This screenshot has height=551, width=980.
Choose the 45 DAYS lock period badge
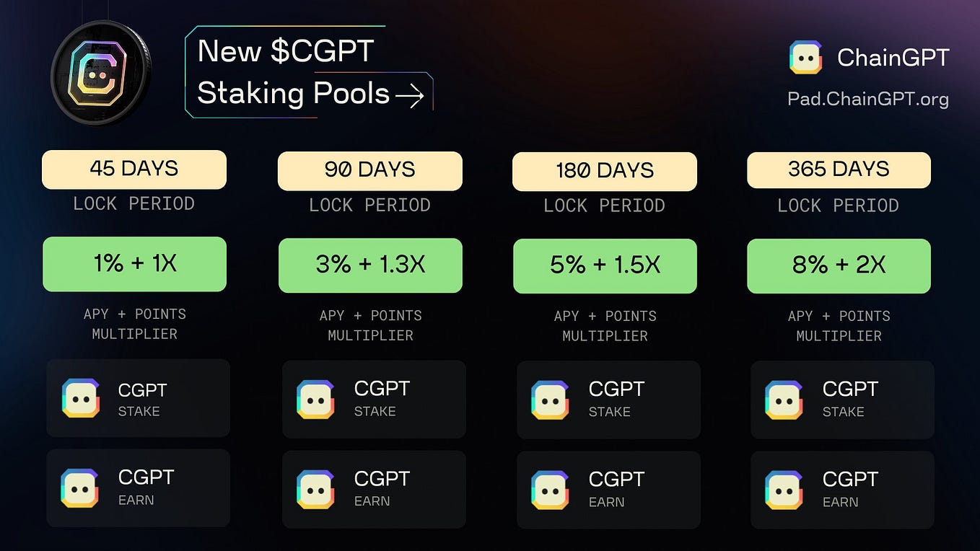pyautogui.click(x=134, y=169)
